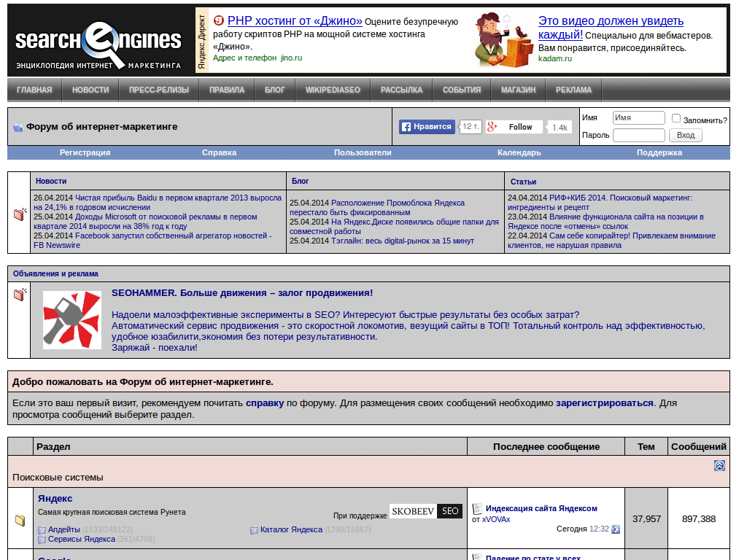
Task: Click the Яндекс.Директ logo icon
Action: [202, 36]
